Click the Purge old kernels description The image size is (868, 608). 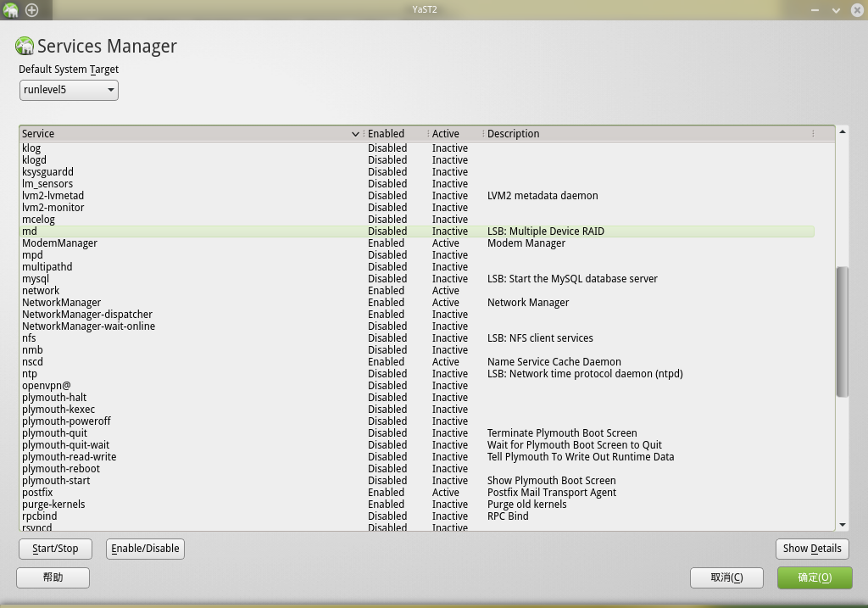[x=527, y=505]
